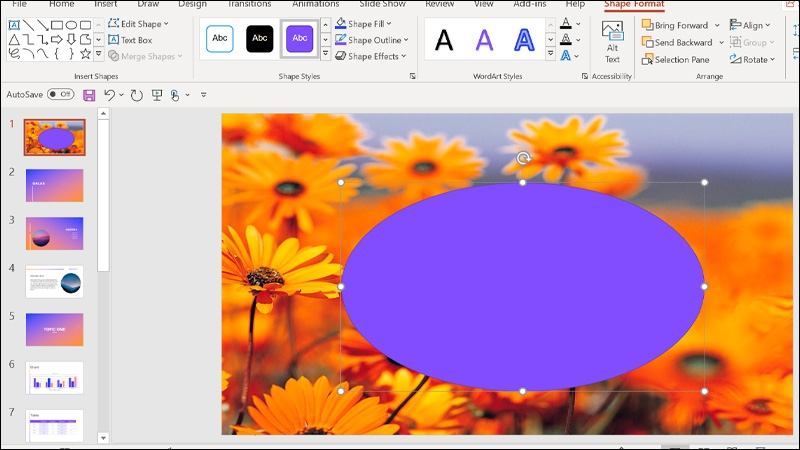Customize Quick Access Toolbar arrow
Viewport: 800px width, 450px height.
click(204, 95)
